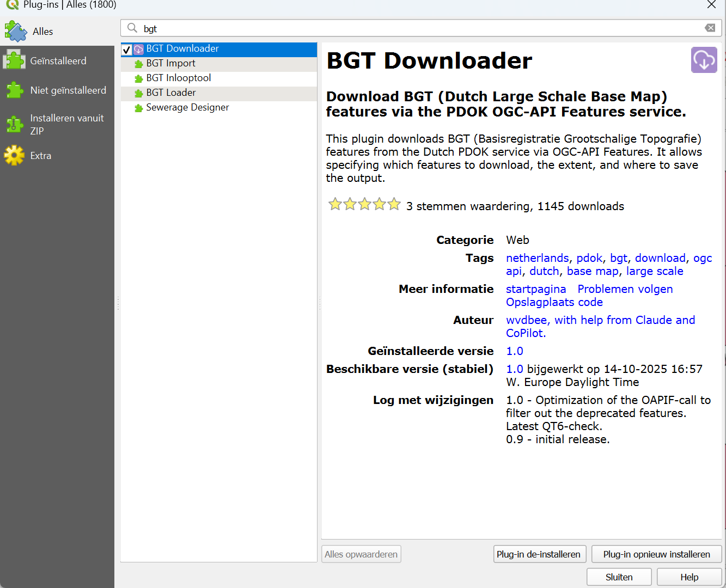
Task: Open the Niet geïnstalleerd tab
Action: pos(68,90)
